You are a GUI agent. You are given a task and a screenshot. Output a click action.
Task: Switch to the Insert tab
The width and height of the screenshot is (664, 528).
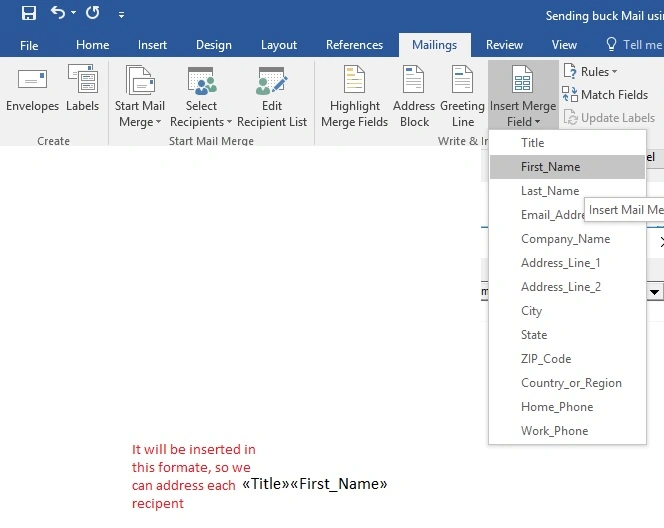point(152,45)
